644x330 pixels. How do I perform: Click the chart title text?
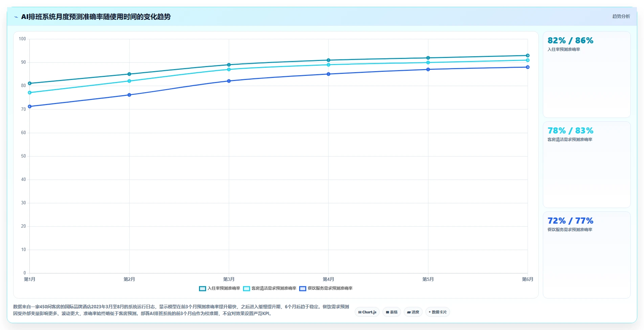coord(96,17)
